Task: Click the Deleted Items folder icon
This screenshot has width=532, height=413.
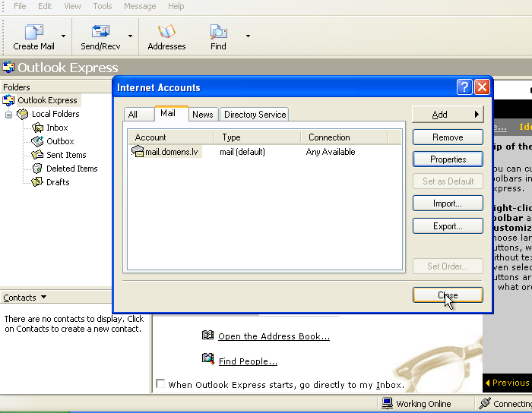Action: 37,169
